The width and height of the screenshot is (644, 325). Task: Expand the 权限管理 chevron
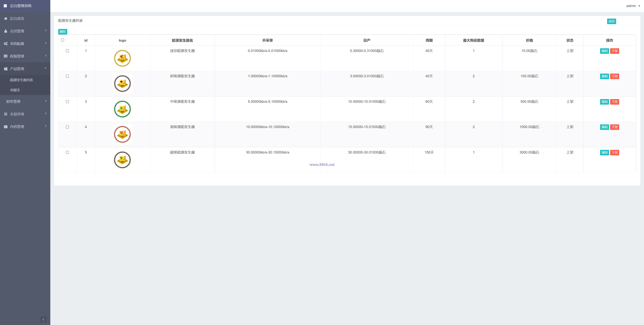(x=46, y=55)
